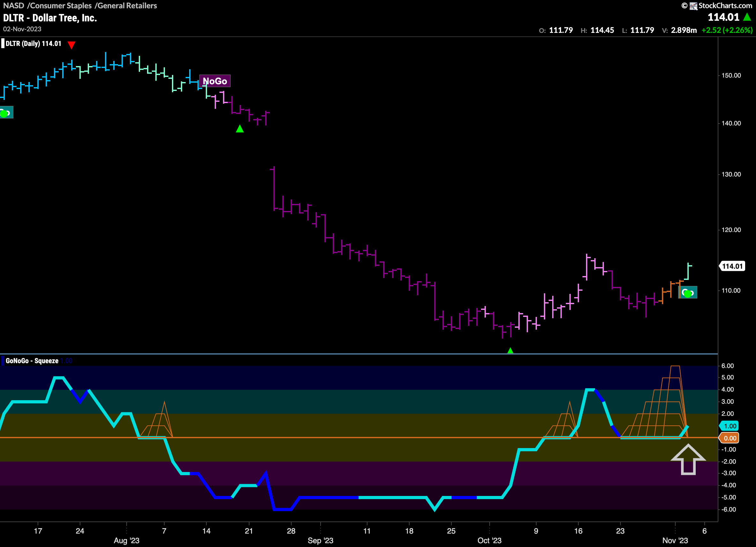The height and width of the screenshot is (547, 756).
Task: Click the open value 111.79
Action: (561, 30)
